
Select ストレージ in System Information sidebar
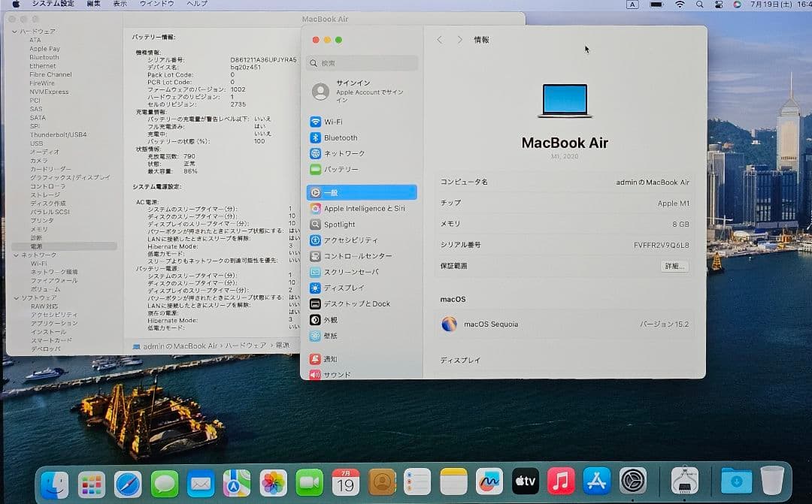click(x=45, y=195)
